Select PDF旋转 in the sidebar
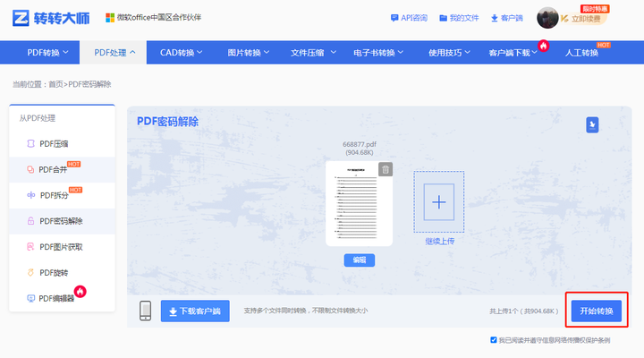Viewport: 644px width, 358px height. (x=62, y=273)
